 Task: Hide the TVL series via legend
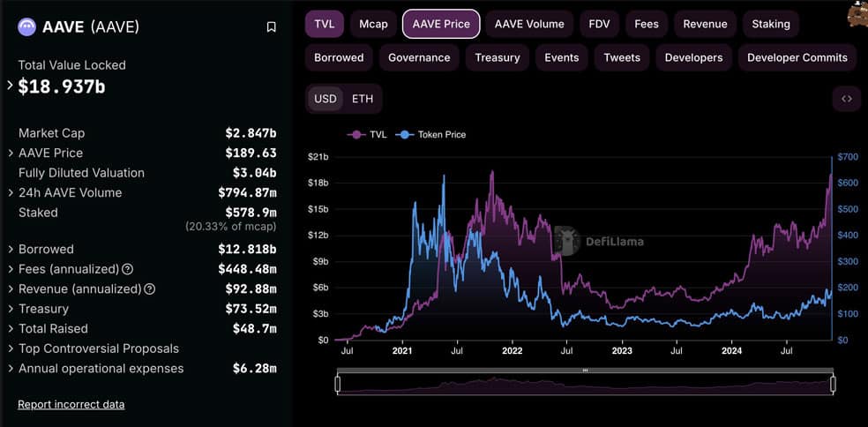tap(367, 135)
